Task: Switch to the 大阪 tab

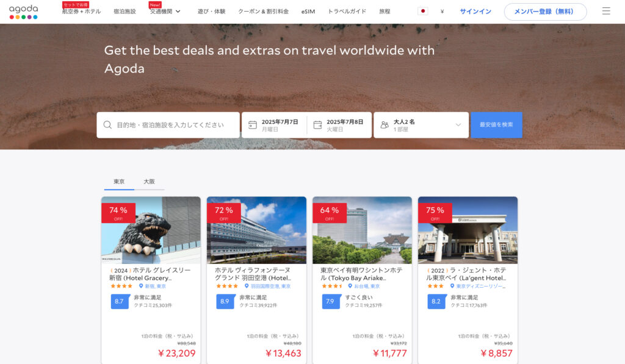Action: click(149, 182)
